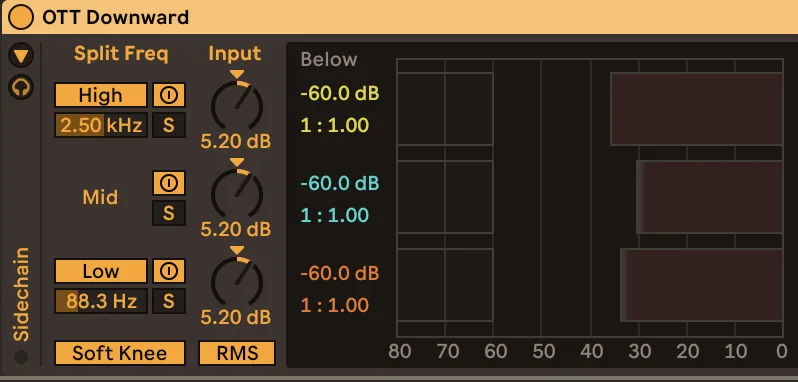Toggle the Low band power button

click(x=168, y=271)
